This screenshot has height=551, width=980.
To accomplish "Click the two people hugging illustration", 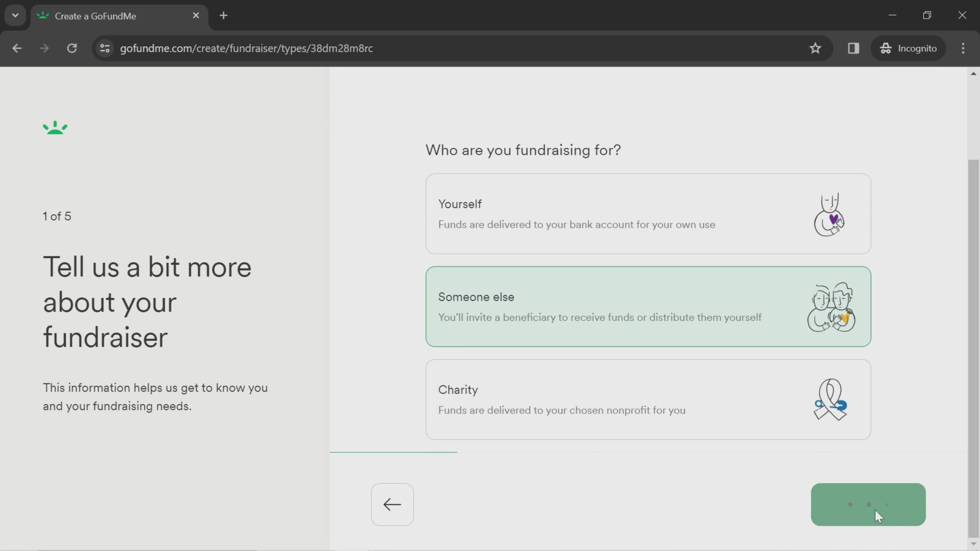I will click(x=831, y=307).
